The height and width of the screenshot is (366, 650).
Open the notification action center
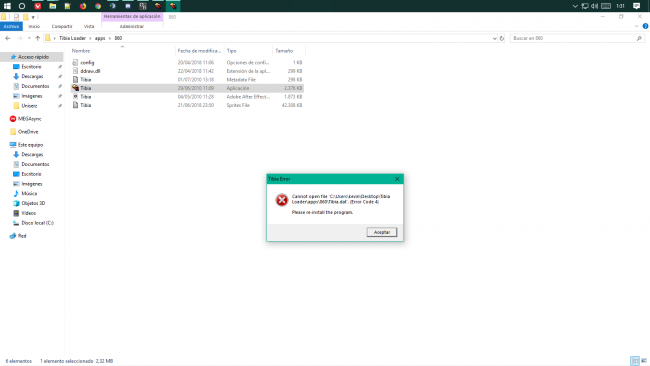point(637,6)
